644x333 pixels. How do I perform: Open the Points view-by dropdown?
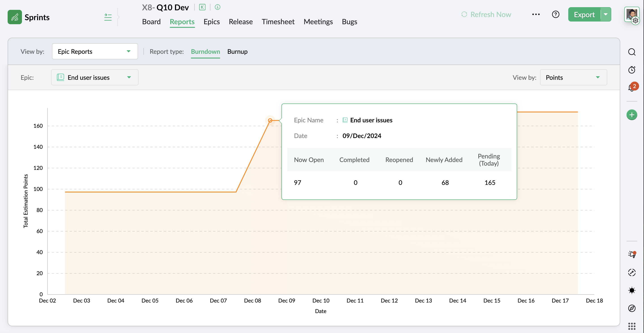point(573,78)
